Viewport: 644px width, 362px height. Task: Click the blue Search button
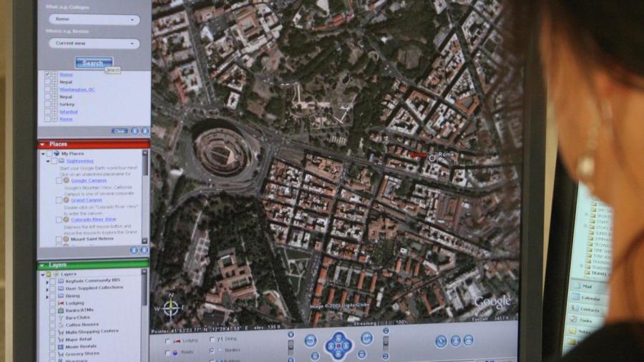(94, 63)
